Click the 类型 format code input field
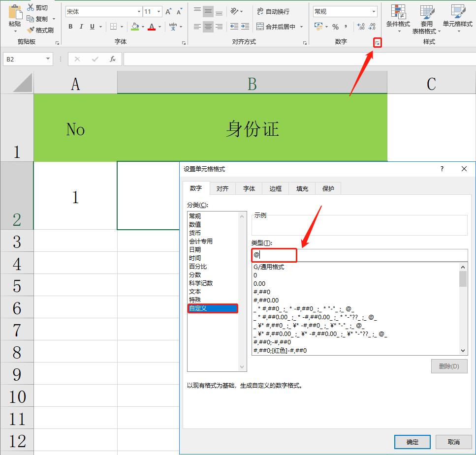 (359, 255)
